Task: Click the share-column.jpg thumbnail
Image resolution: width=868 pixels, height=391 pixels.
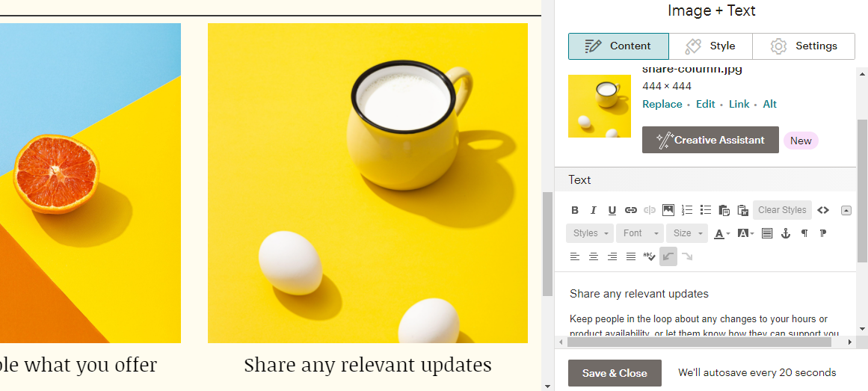Action: click(x=600, y=105)
